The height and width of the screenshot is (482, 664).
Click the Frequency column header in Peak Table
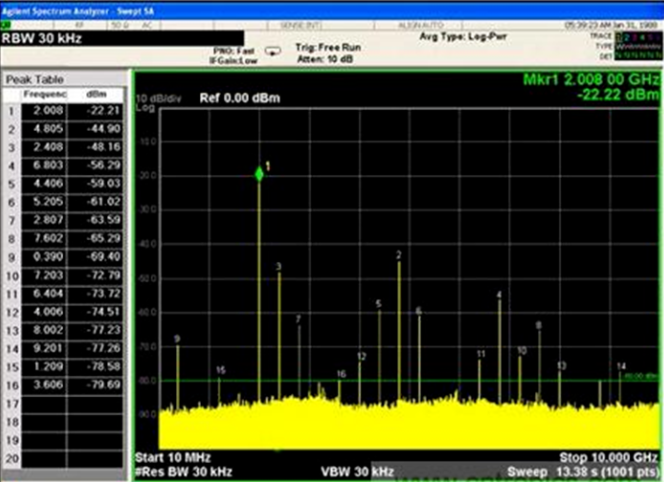click(44, 92)
